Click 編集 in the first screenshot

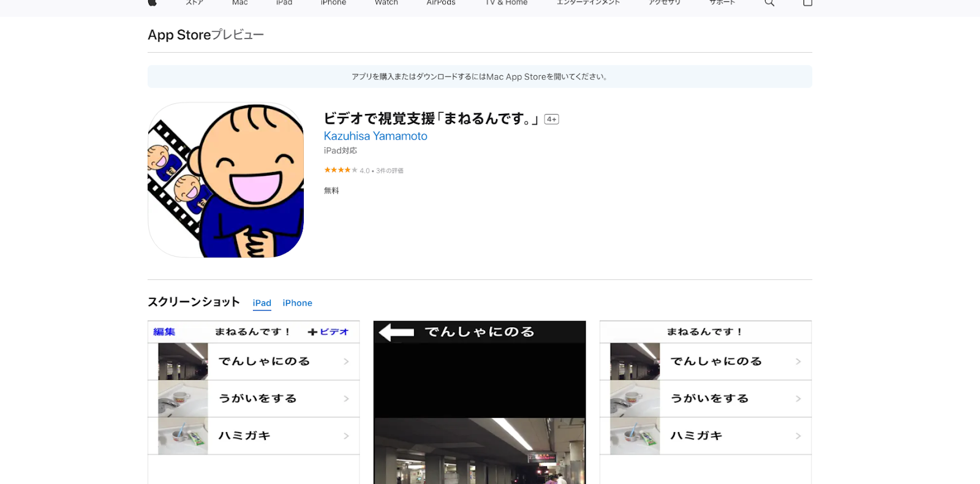click(164, 332)
